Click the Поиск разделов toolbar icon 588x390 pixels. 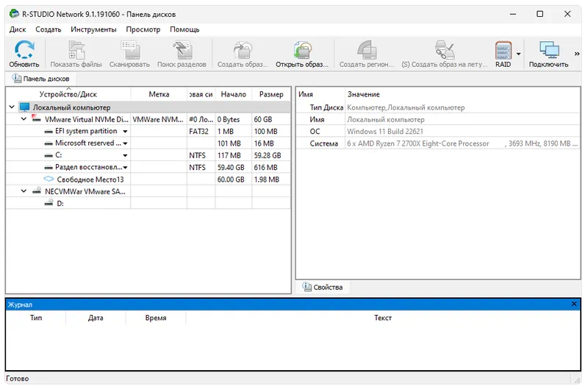182,50
